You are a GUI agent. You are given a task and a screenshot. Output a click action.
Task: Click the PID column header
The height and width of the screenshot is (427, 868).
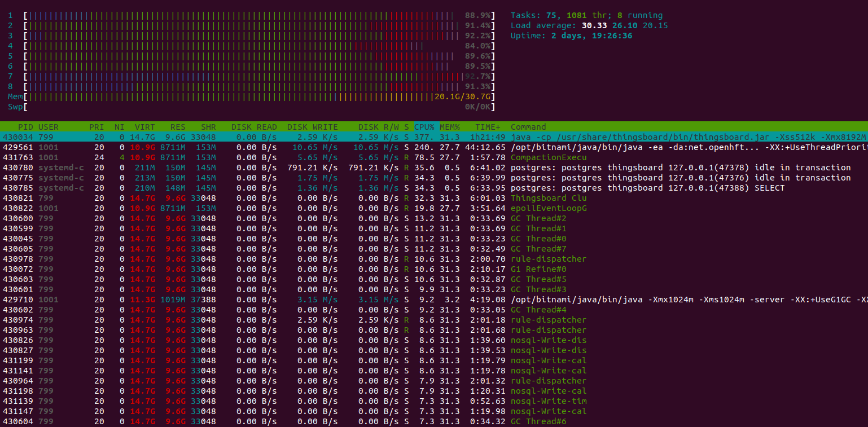[x=25, y=127]
